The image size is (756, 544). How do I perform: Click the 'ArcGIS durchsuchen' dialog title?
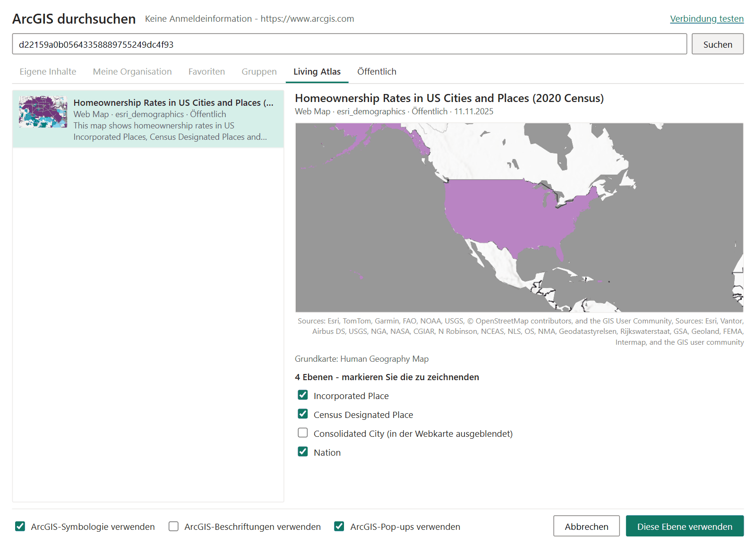point(74,19)
